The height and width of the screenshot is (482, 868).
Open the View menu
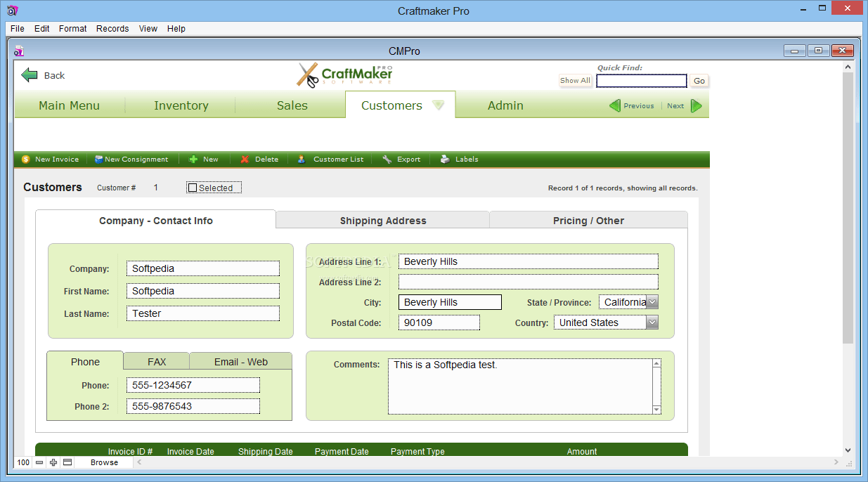tap(148, 29)
